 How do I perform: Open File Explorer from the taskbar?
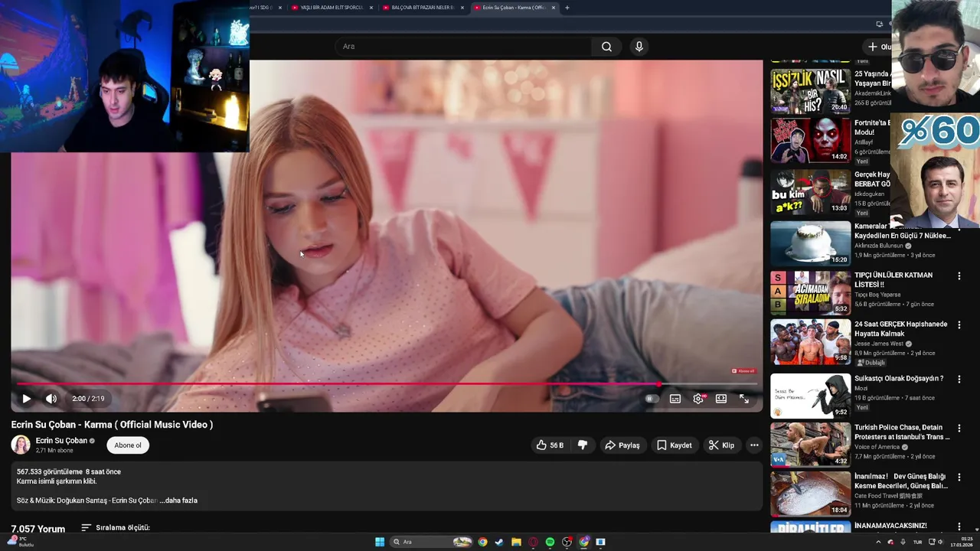tap(516, 542)
